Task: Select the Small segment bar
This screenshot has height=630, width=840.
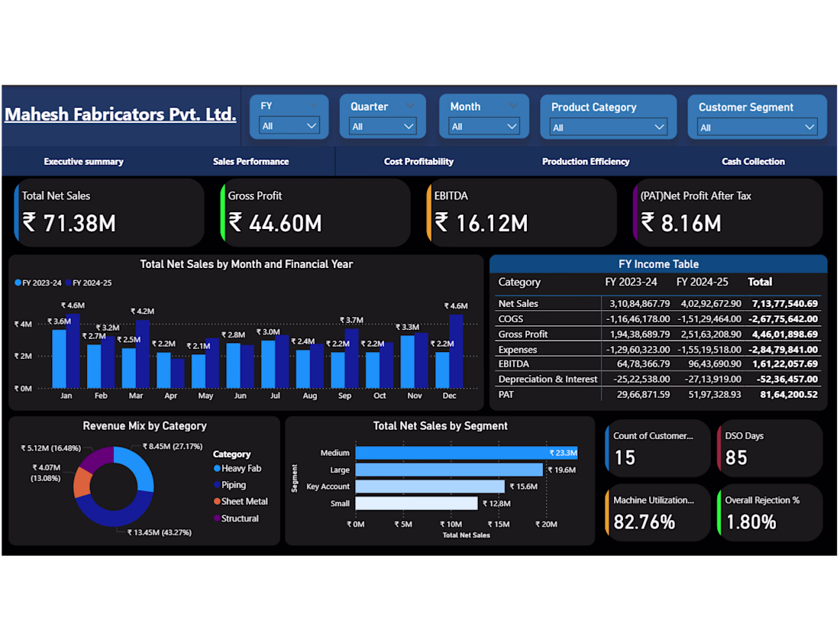Action: pyautogui.click(x=416, y=503)
